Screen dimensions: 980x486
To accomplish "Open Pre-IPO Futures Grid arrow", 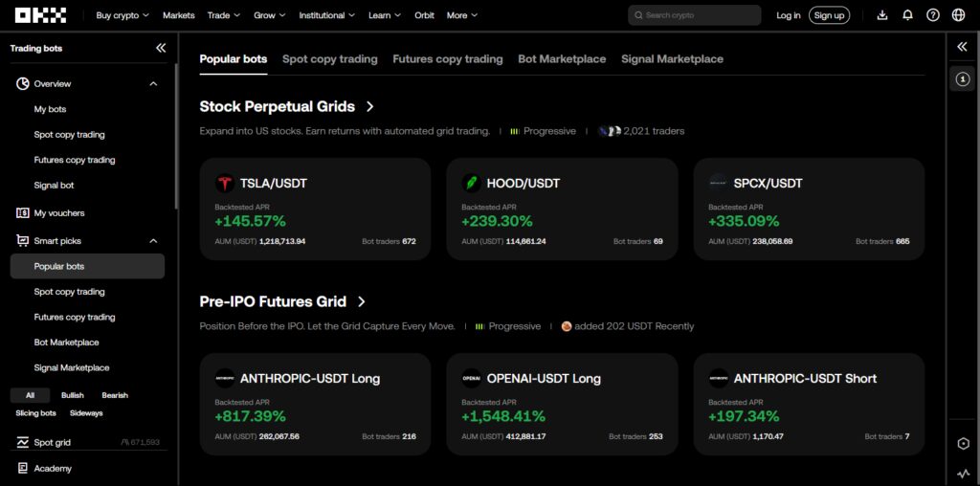I will click(x=361, y=301).
